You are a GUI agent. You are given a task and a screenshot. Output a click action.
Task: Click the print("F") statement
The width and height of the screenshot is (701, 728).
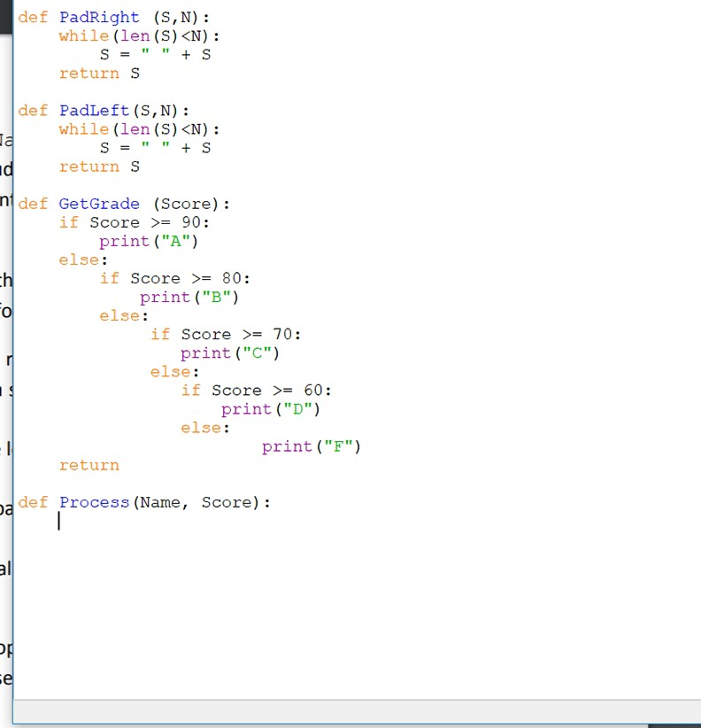click(x=312, y=446)
